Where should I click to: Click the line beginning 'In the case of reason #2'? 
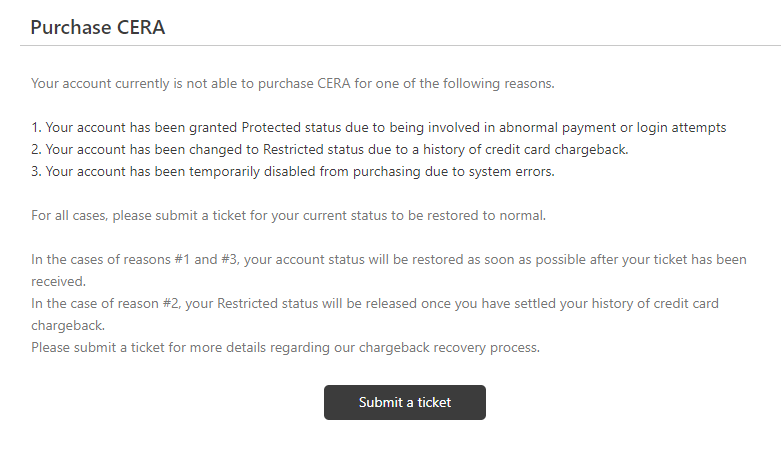(x=375, y=303)
